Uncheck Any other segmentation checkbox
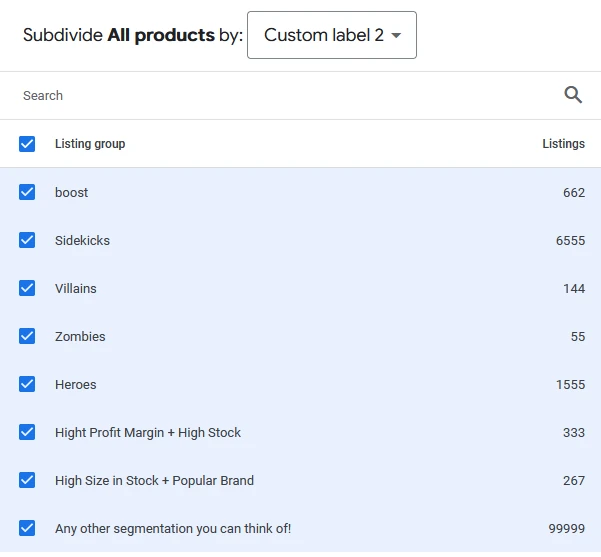Screen dimensions: 601x557 click(x=27, y=528)
